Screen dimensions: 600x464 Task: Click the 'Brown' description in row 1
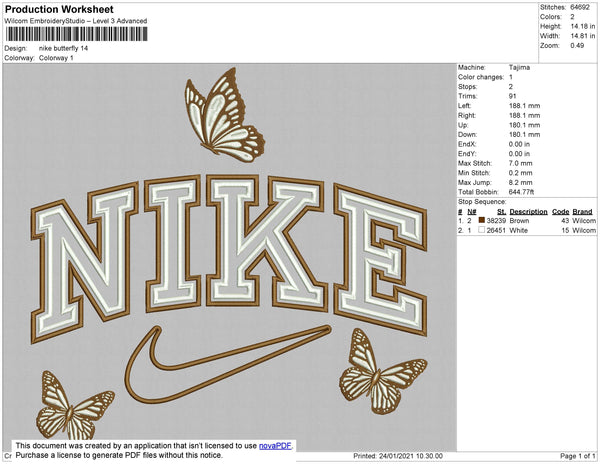519,221
